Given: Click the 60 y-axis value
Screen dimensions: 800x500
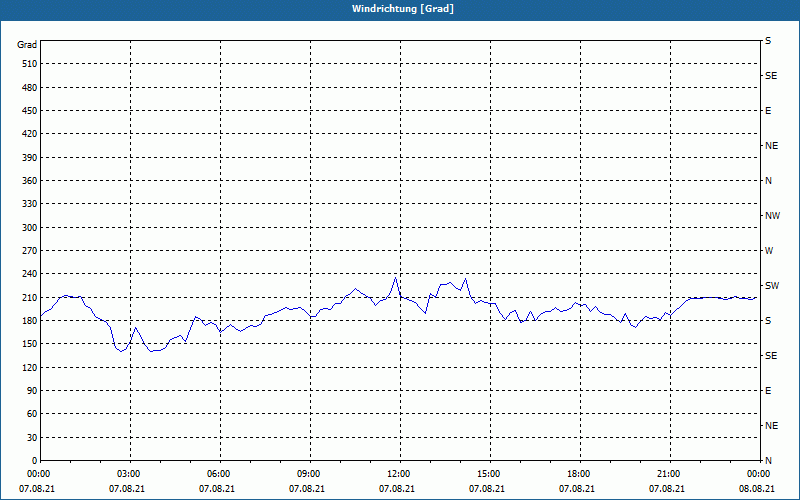Looking at the screenshot, I should (x=32, y=414).
